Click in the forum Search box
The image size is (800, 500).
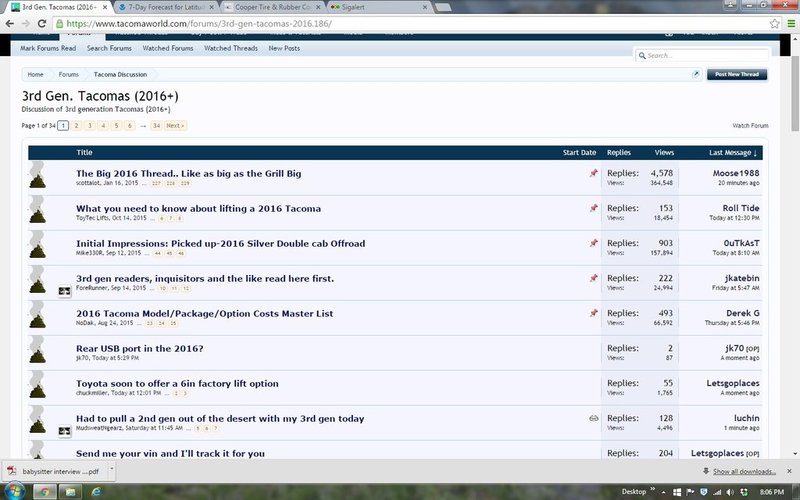tap(702, 55)
